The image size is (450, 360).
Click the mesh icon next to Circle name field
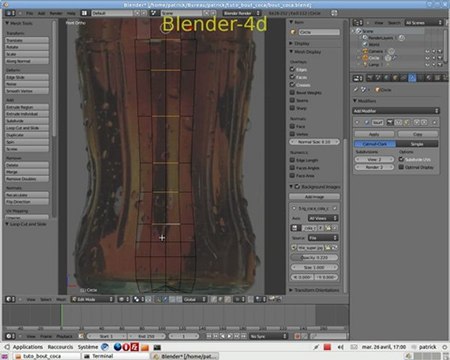[x=293, y=32]
